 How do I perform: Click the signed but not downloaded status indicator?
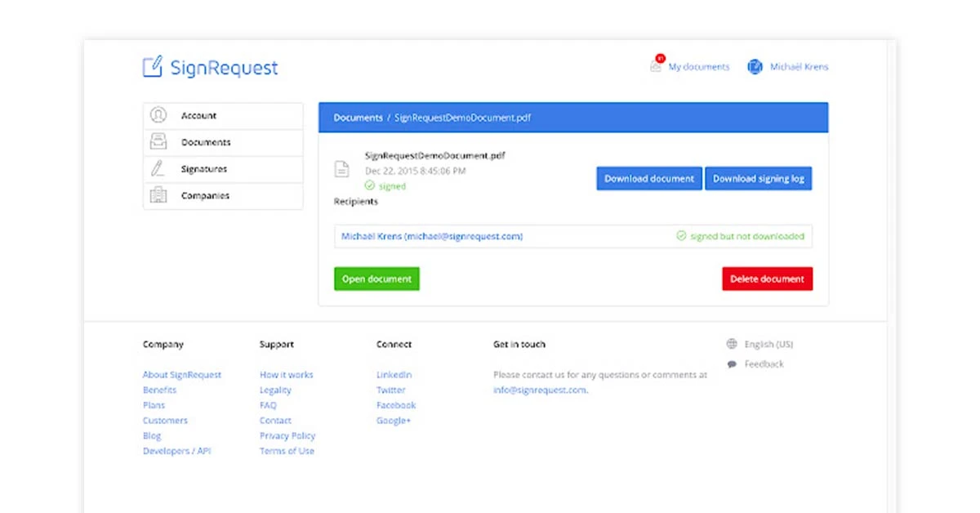tap(740, 236)
